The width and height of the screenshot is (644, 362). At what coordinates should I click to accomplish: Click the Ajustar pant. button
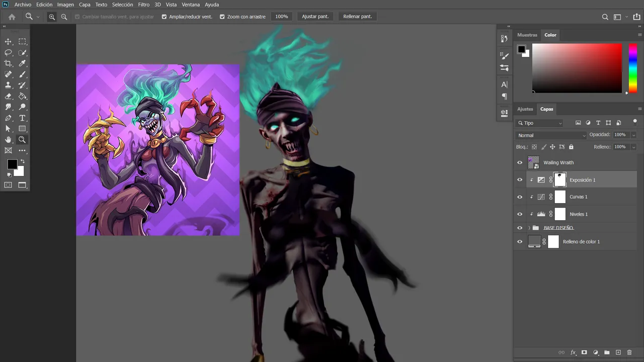(315, 17)
